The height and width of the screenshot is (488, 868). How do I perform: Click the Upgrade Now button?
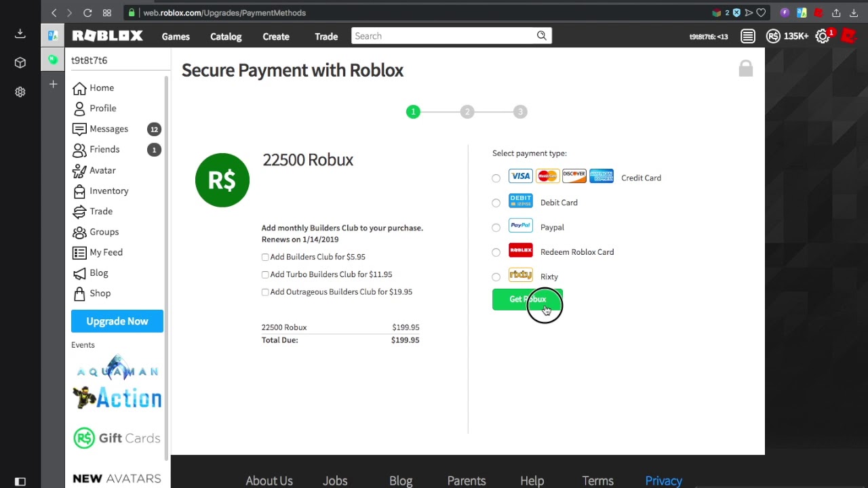pos(117,321)
